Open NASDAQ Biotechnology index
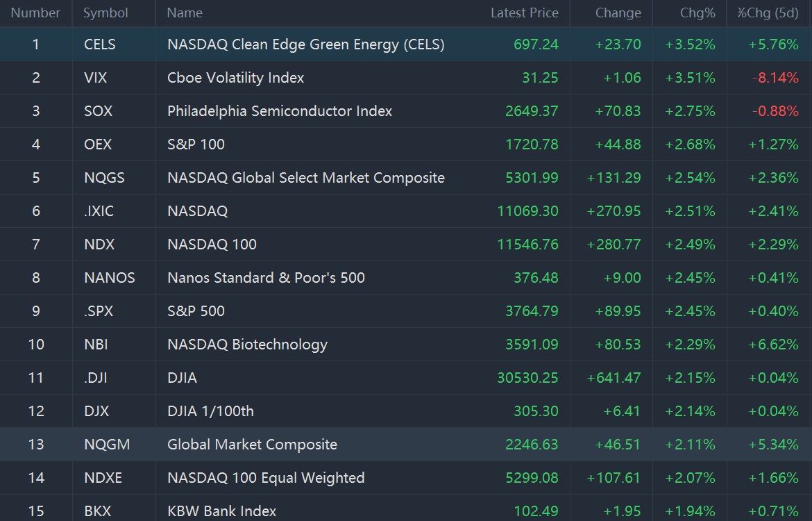The width and height of the screenshot is (812, 521). 247,345
